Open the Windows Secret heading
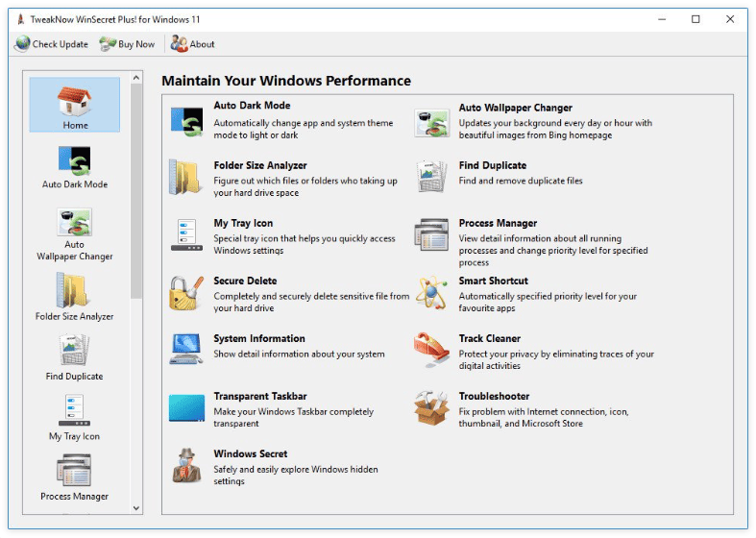 (251, 453)
